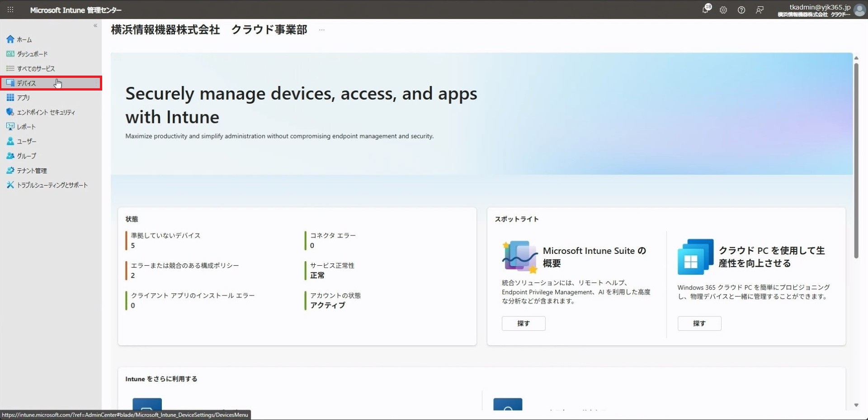The height and width of the screenshot is (420, 868).
Task: Click the Windows 365 cloud PC thumbnail
Action: click(695, 257)
